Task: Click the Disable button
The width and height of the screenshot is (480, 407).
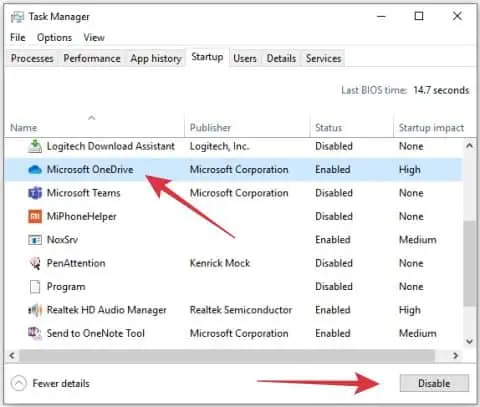Action: click(x=434, y=383)
